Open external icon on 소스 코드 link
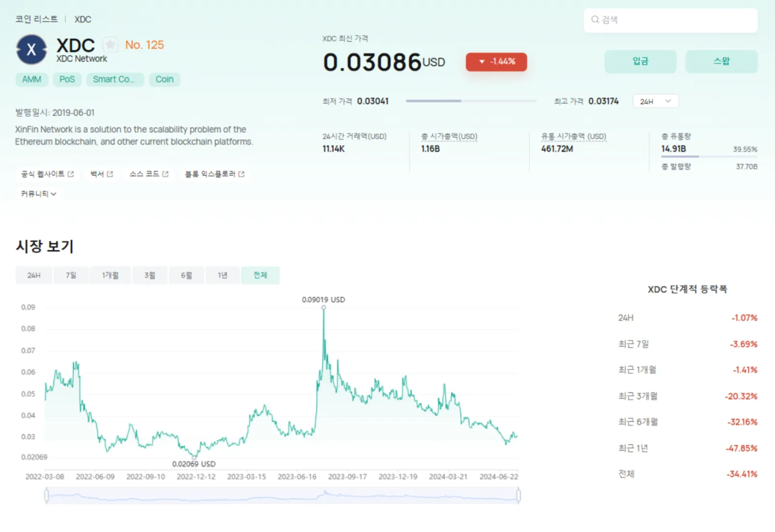 (166, 174)
